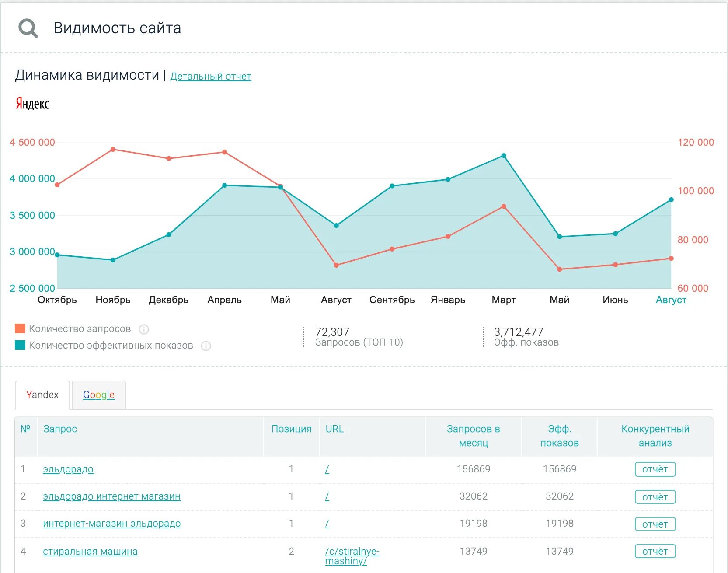Select the final teal Август data point
Viewport: 728px width, 573px height.
click(671, 200)
